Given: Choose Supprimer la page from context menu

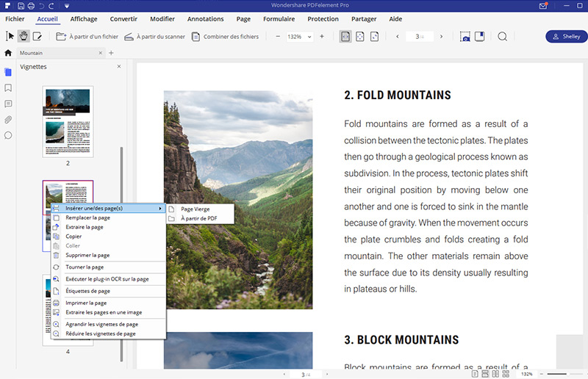Looking at the screenshot, I should [x=87, y=256].
